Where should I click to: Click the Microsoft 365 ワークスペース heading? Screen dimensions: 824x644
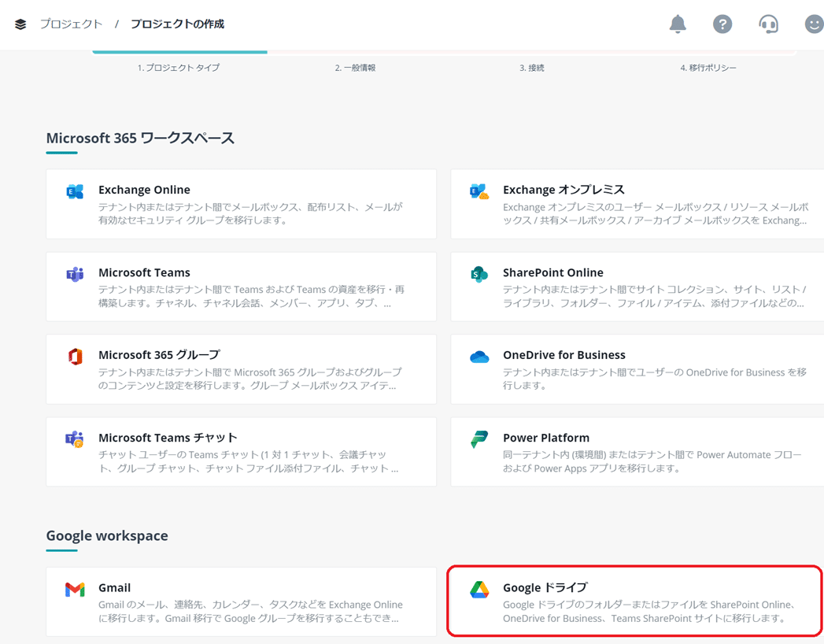tap(140, 139)
